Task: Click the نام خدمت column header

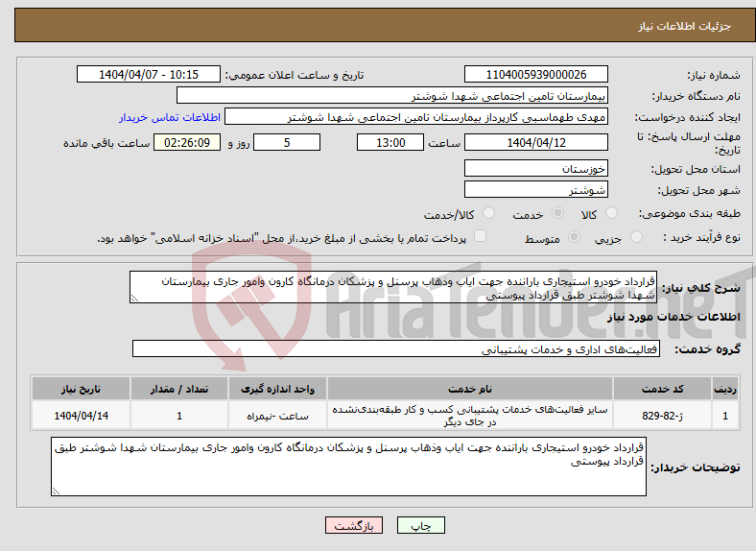Action: tap(469, 389)
